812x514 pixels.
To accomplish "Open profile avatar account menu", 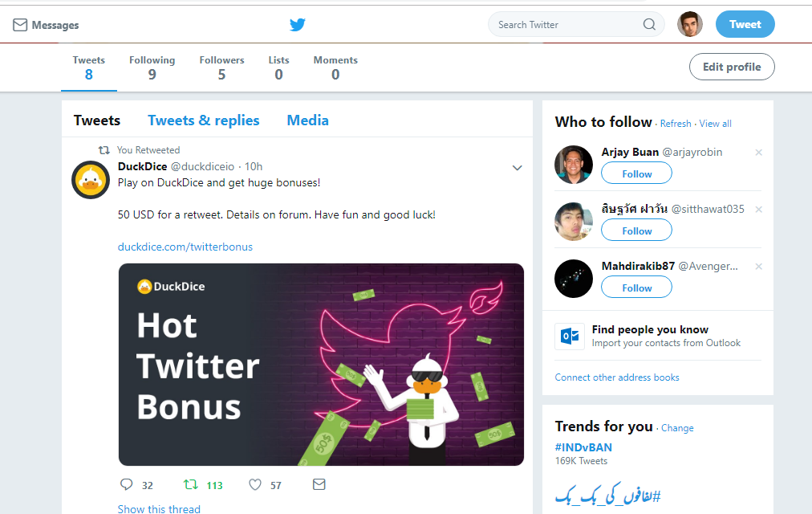I will (689, 24).
